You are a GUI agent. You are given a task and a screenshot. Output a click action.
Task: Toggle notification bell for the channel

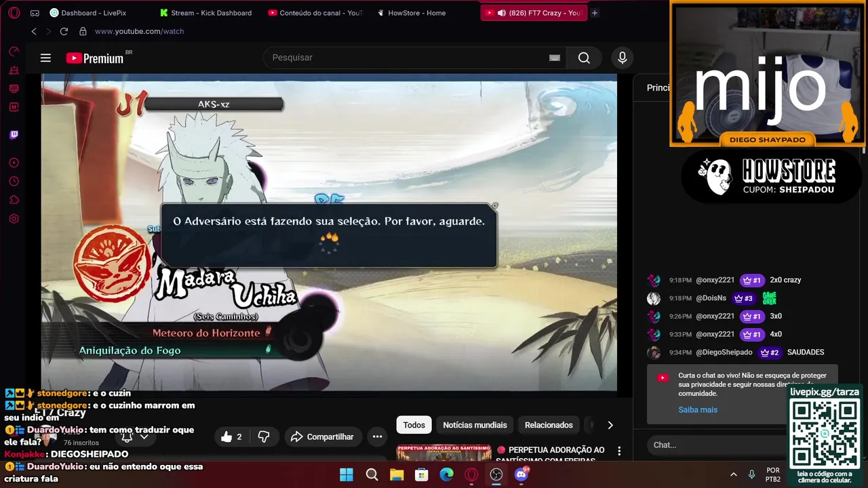126,437
